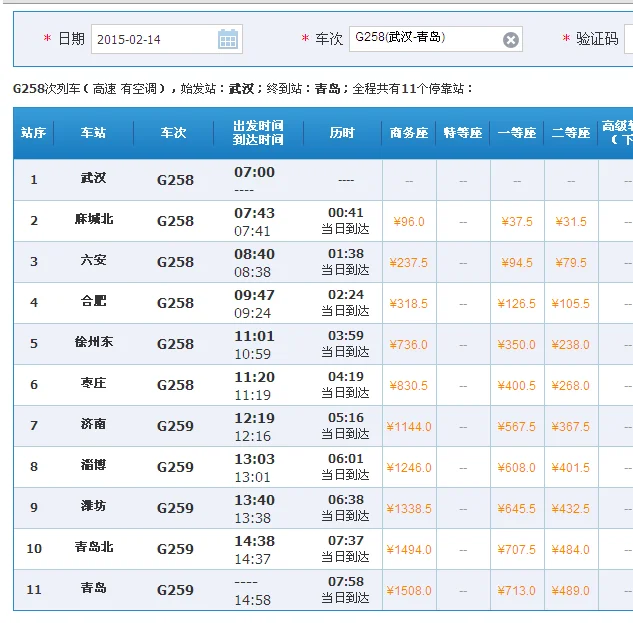633x623 pixels.
Task: Click the 车站 column header
Action: 93,133
